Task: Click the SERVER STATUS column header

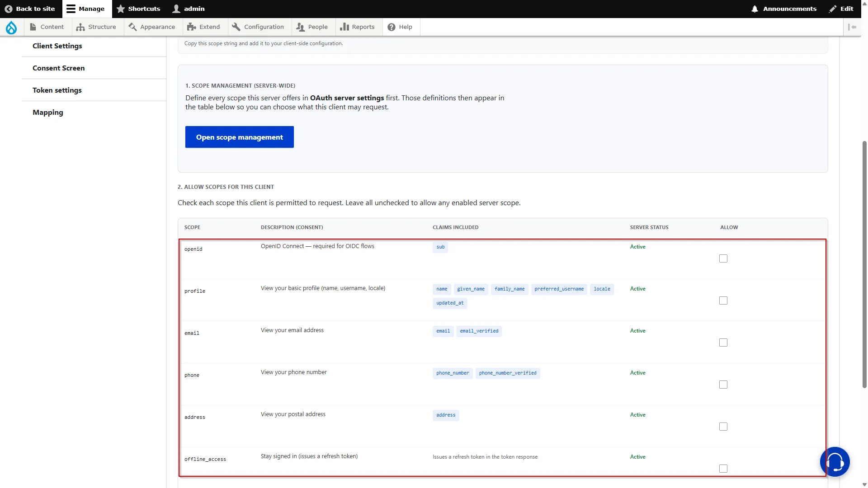Action: click(x=649, y=227)
